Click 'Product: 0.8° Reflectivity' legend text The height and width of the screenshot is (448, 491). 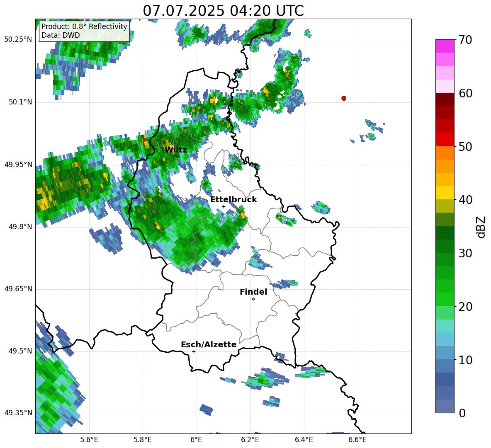pyautogui.click(x=84, y=26)
